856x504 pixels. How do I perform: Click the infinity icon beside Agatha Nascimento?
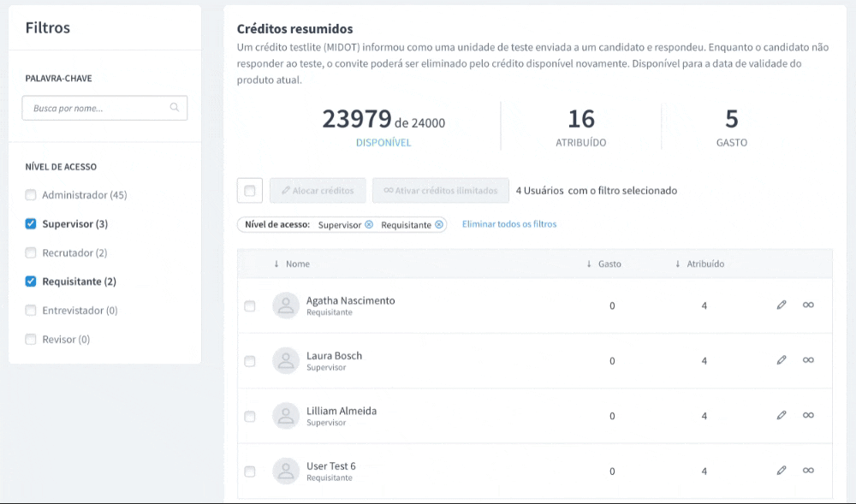808,305
